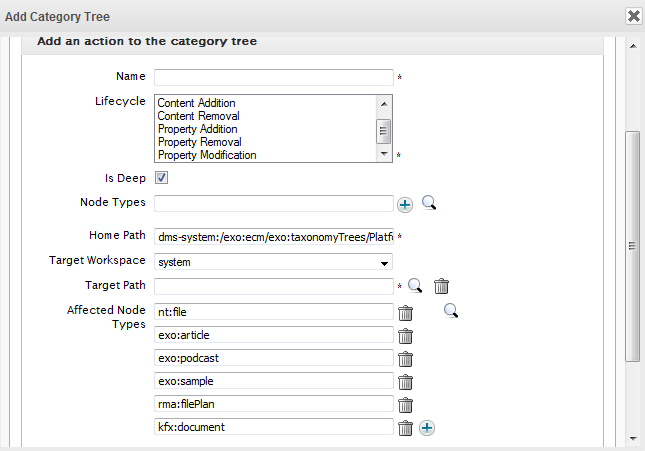Remove the exo:article affected node type

[406, 335]
